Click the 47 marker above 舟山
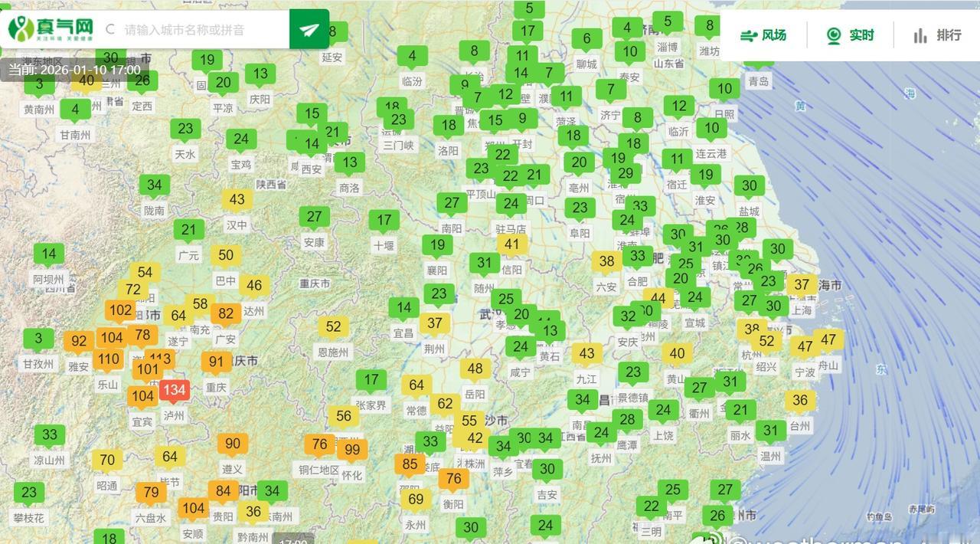The width and height of the screenshot is (980, 544). click(828, 341)
